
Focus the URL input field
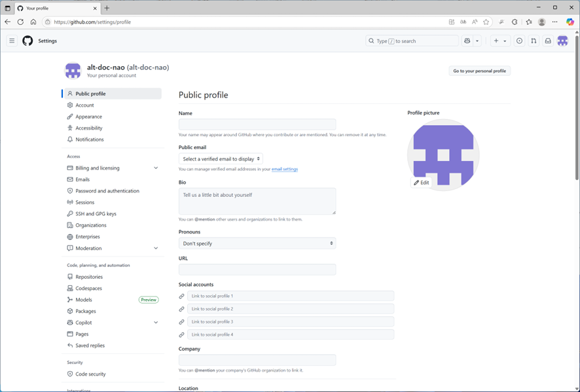click(257, 270)
